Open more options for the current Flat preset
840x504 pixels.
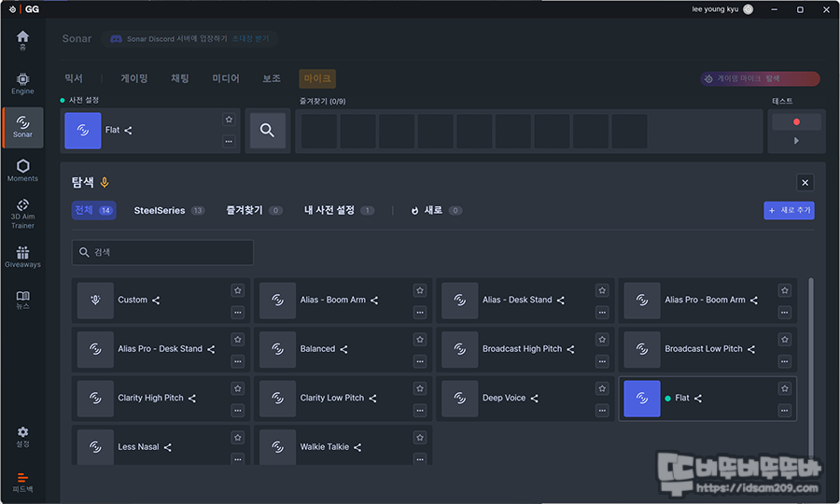[229, 141]
